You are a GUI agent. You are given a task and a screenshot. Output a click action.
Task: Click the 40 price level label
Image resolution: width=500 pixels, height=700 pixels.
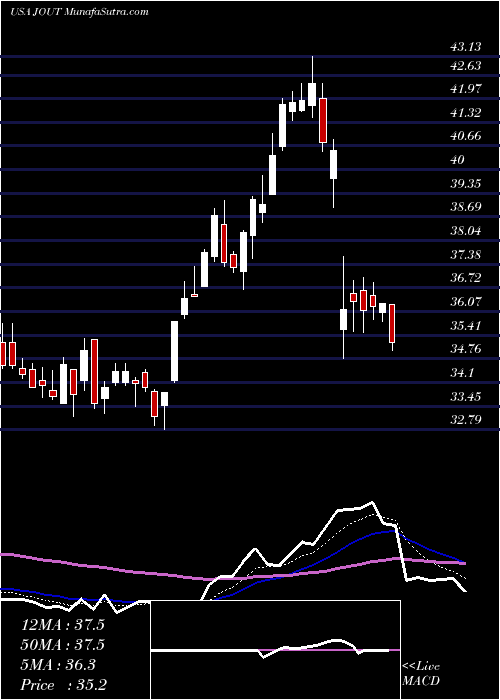457,159
